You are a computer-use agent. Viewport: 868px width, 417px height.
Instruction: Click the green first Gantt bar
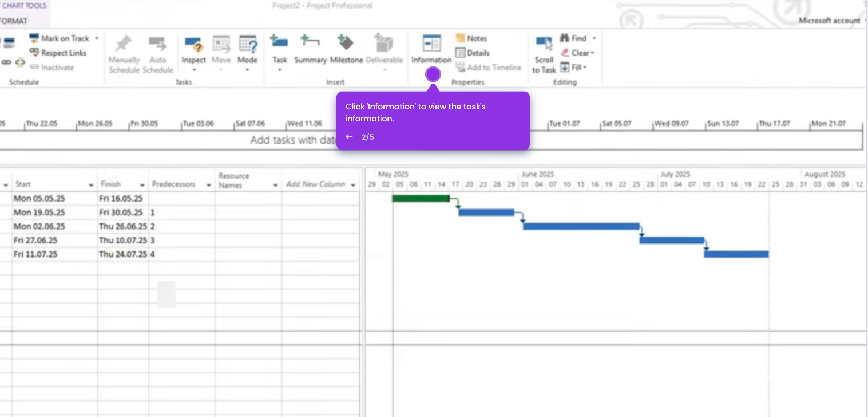click(x=421, y=198)
